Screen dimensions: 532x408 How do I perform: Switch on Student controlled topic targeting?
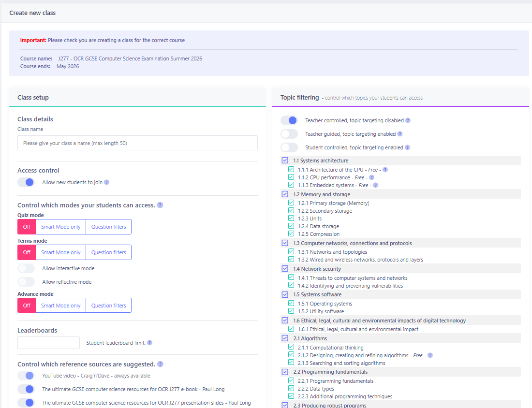[x=289, y=147]
